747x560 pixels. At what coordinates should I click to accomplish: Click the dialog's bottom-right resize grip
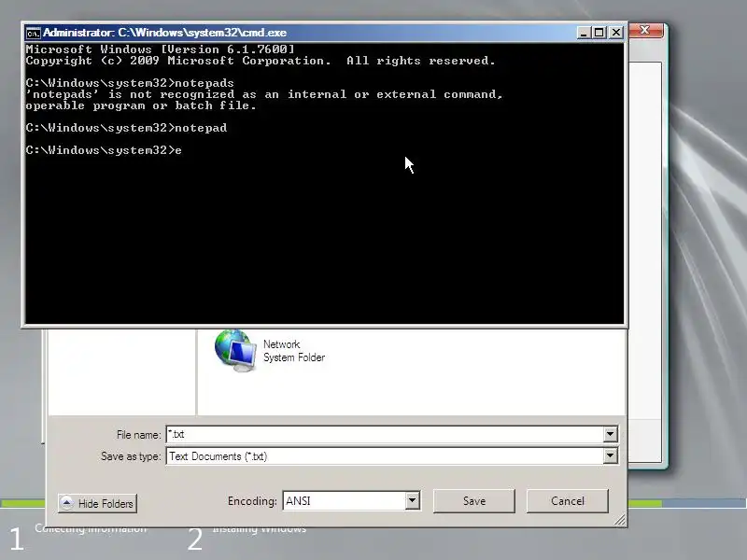pyautogui.click(x=620, y=520)
